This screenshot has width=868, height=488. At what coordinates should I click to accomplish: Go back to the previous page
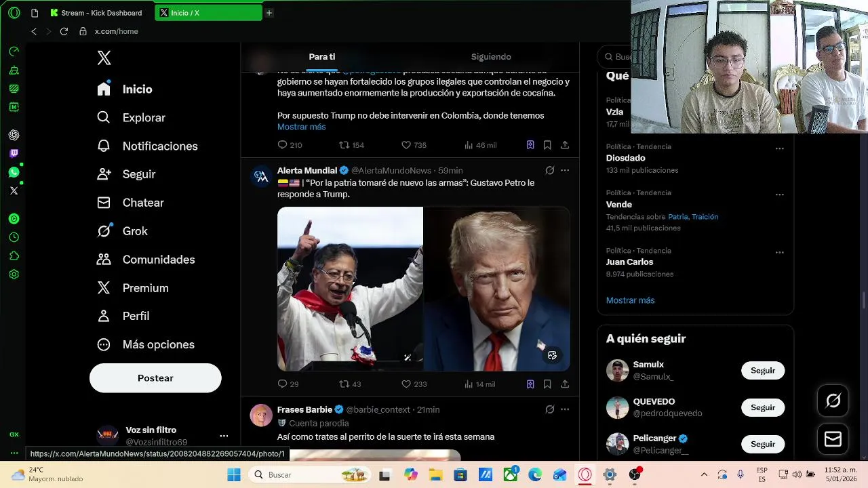[34, 31]
